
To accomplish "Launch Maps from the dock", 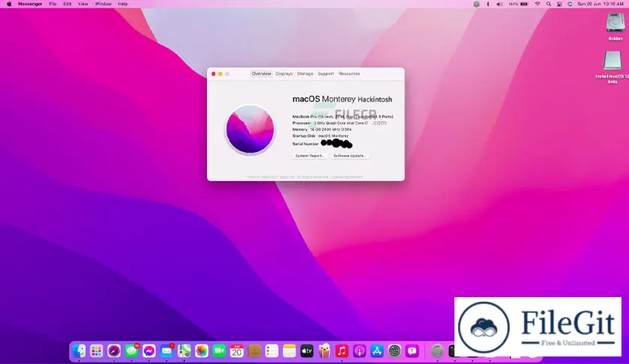I will click(x=184, y=351).
